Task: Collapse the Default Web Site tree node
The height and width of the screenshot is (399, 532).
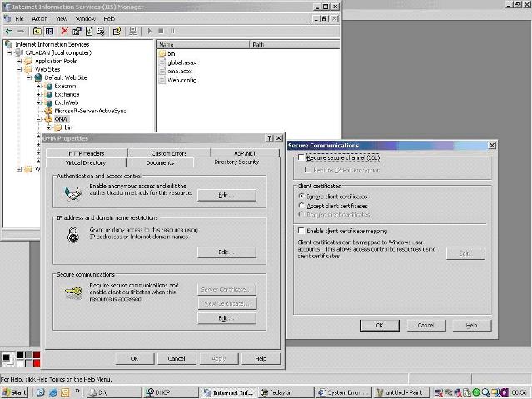Action: [29, 77]
